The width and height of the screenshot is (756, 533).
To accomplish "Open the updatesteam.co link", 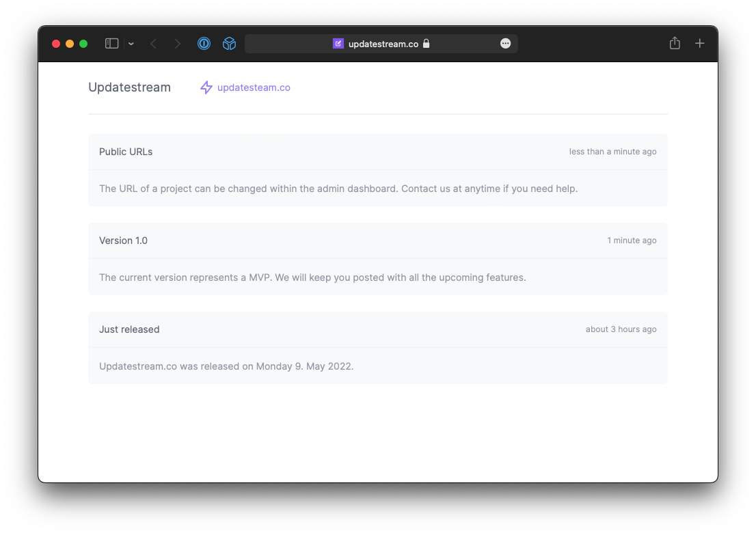I will [x=254, y=87].
